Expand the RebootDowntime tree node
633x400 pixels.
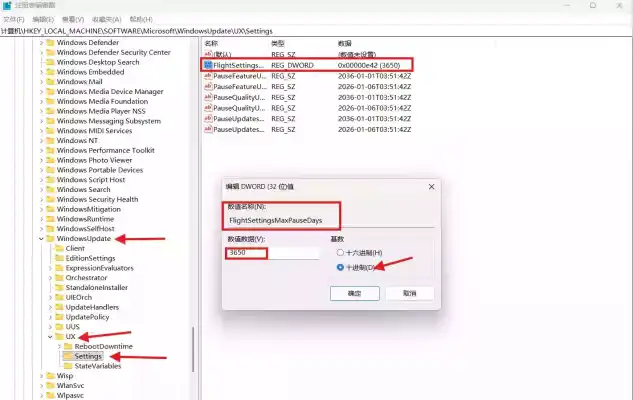58,346
